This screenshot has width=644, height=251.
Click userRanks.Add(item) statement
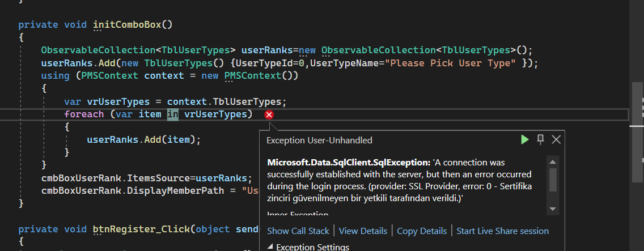pyautogui.click(x=144, y=139)
